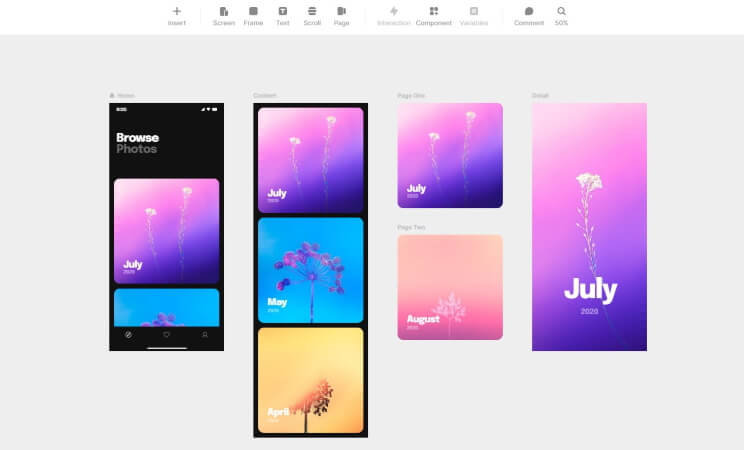Click the Interaction lightning bolt tool

(394, 16)
